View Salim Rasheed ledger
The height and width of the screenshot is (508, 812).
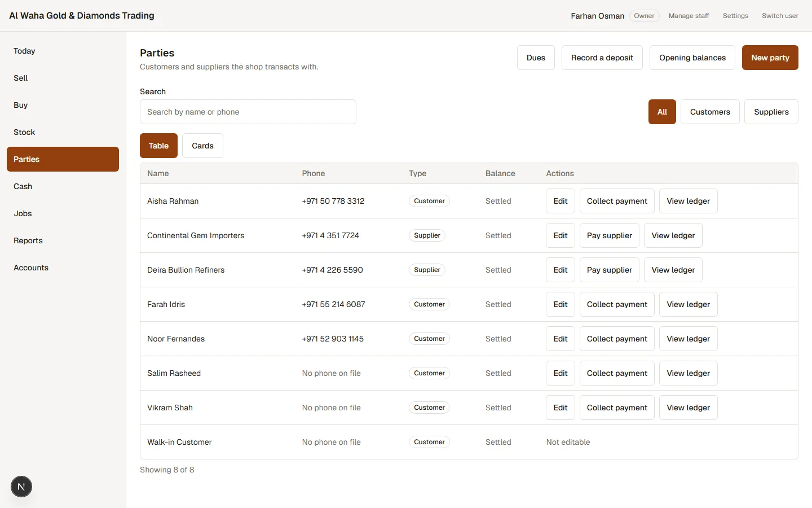[689, 373]
